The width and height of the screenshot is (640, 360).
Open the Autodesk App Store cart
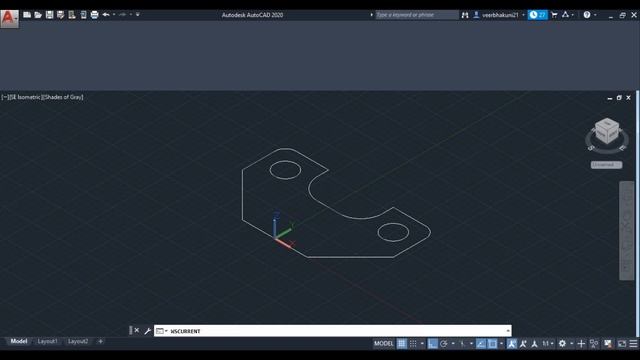554,15
